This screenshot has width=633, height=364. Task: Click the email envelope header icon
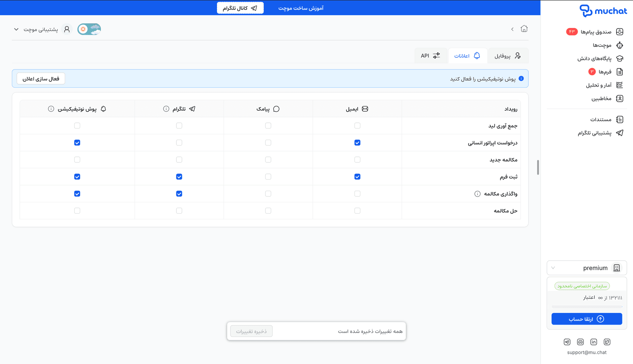(365, 109)
